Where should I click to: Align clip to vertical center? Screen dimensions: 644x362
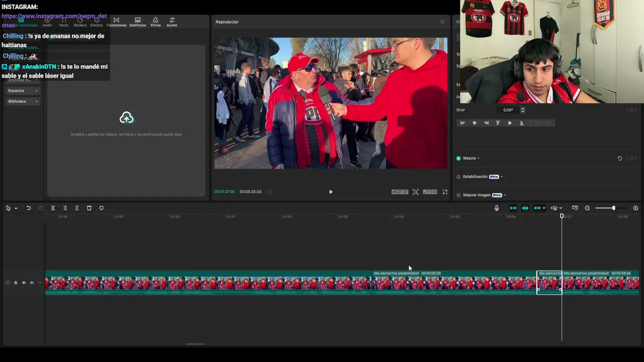tap(510, 123)
